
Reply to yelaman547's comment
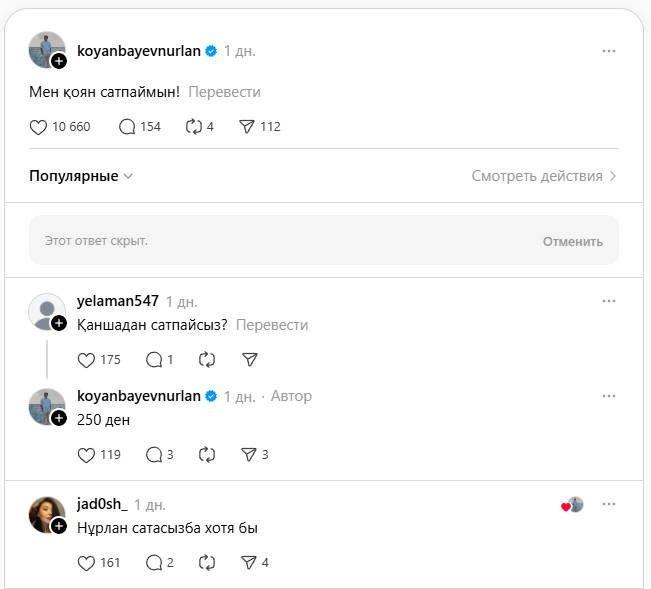pos(154,359)
